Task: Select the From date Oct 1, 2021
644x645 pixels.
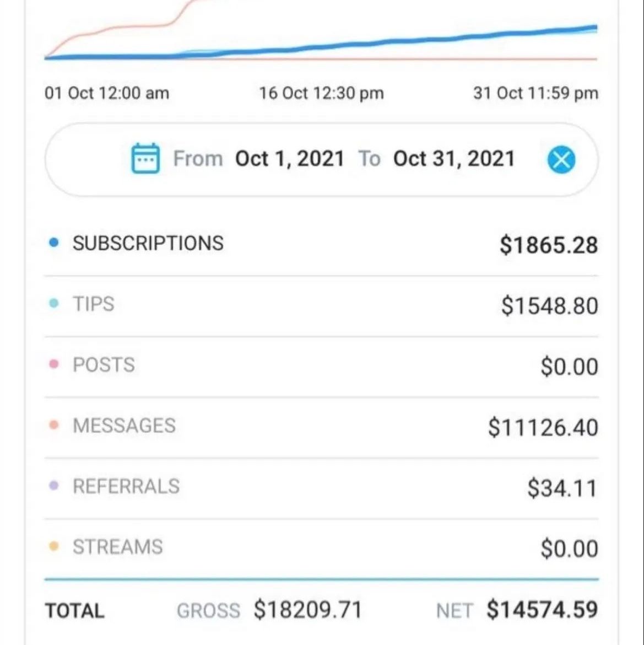Action: click(290, 159)
